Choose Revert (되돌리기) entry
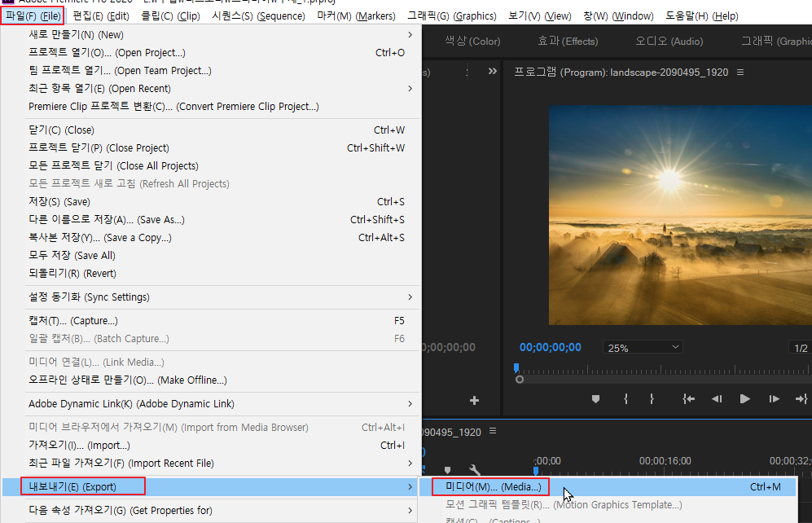Image resolution: width=812 pixels, height=523 pixels. [222, 274]
